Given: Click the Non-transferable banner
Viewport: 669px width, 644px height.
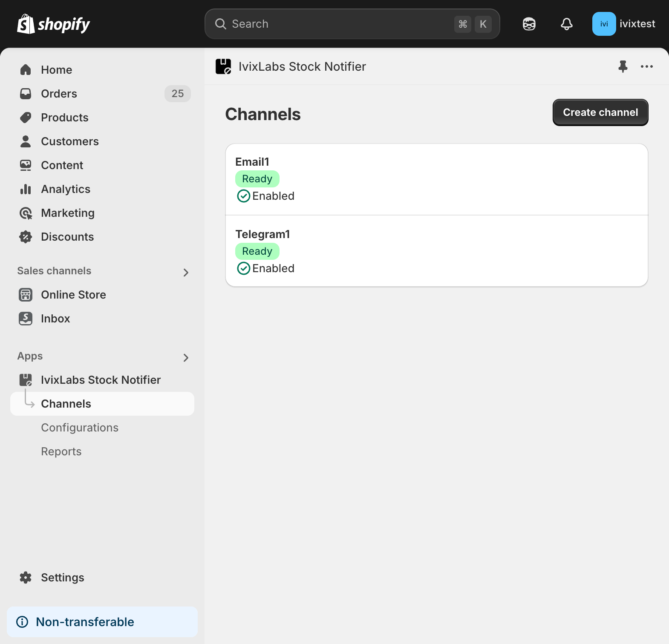Looking at the screenshot, I should (102, 622).
